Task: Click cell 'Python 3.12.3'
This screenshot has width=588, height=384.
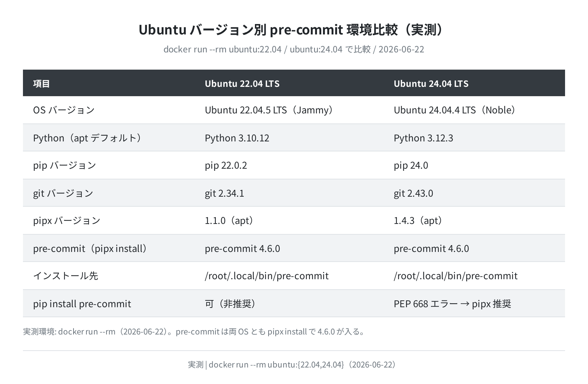Action: [423, 138]
